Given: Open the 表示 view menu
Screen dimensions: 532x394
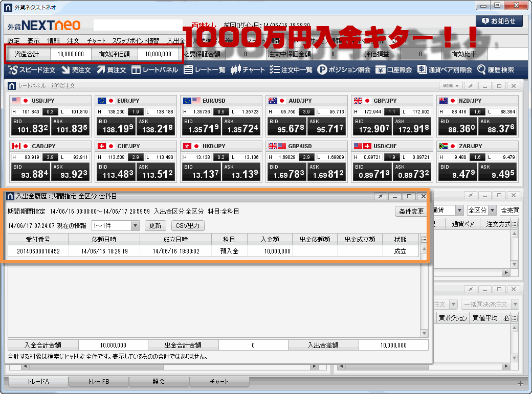Looking at the screenshot, I should 33,41.
